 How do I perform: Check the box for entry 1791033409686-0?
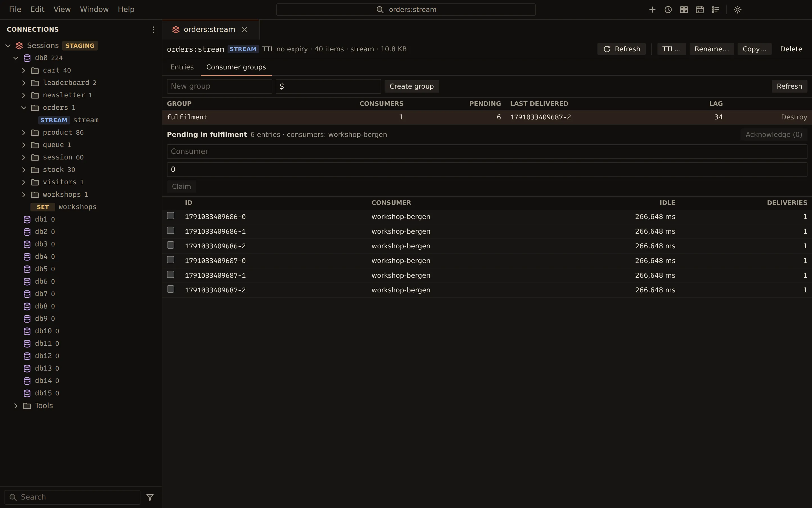pos(171,216)
